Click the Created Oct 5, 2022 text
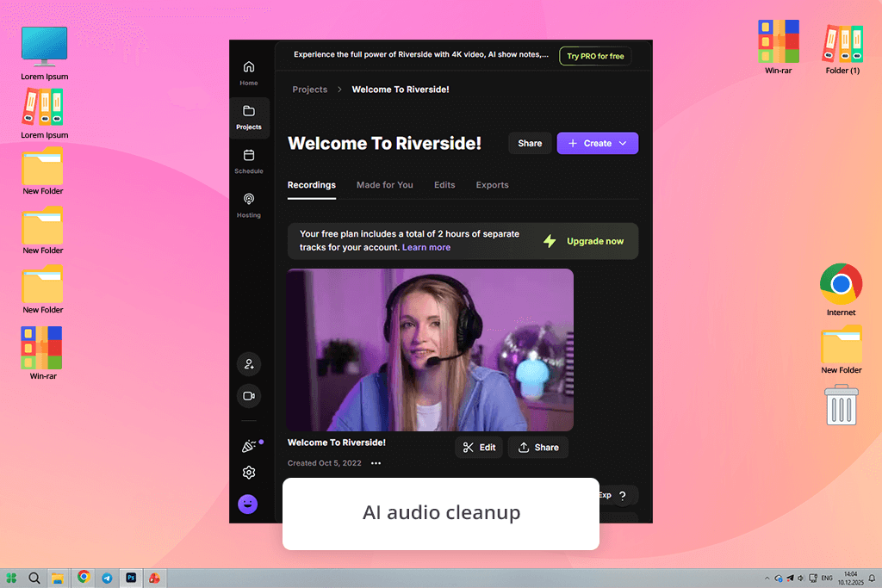 325,463
